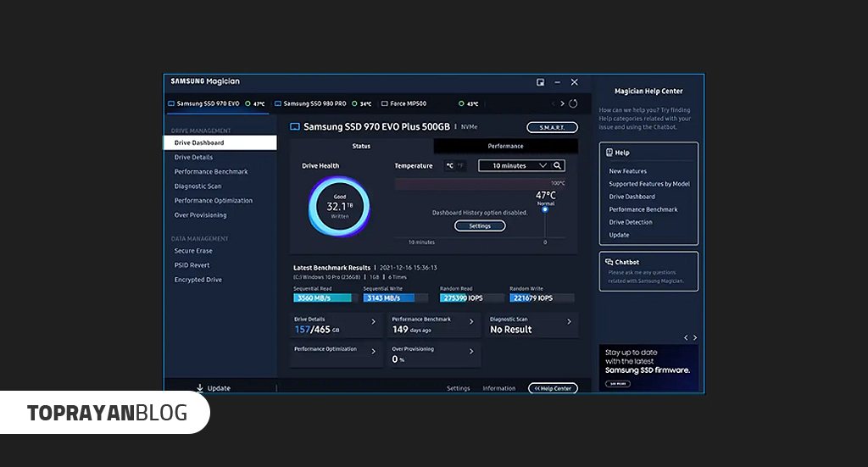Open Drive Detection help link
The image size is (868, 467).
click(631, 222)
